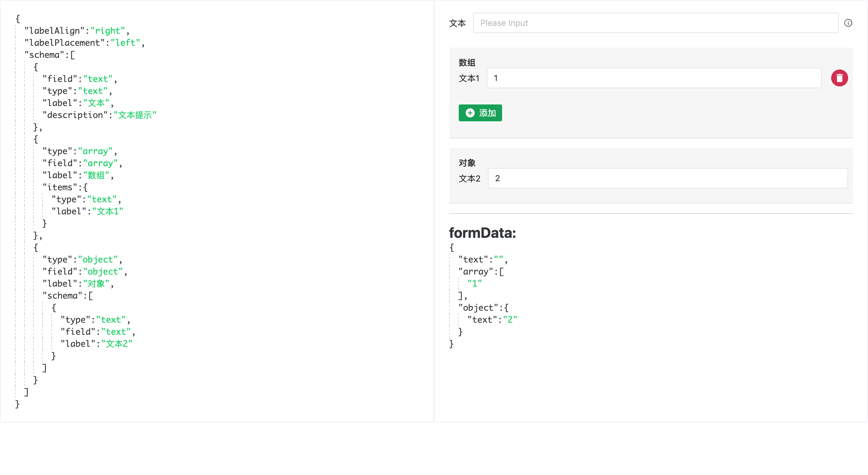Screen dimensions: 868x475
Task: Select labelPlacement left value in JSON
Action: pos(125,43)
